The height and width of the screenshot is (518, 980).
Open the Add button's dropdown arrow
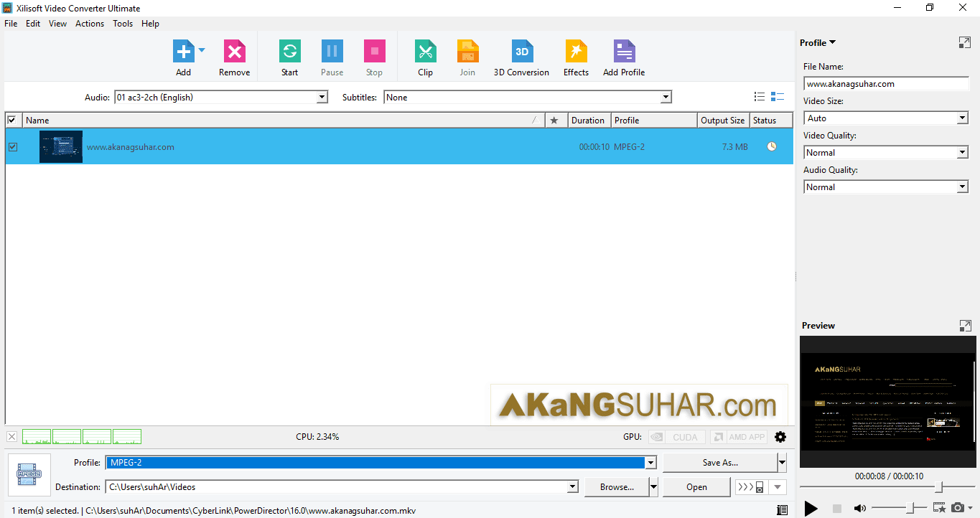click(x=202, y=50)
